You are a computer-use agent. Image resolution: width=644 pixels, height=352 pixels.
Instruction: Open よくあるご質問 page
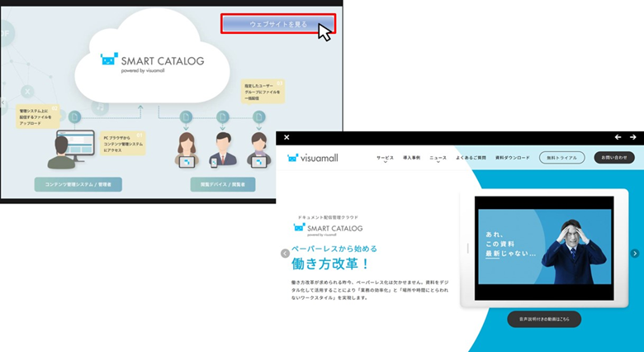[471, 158]
